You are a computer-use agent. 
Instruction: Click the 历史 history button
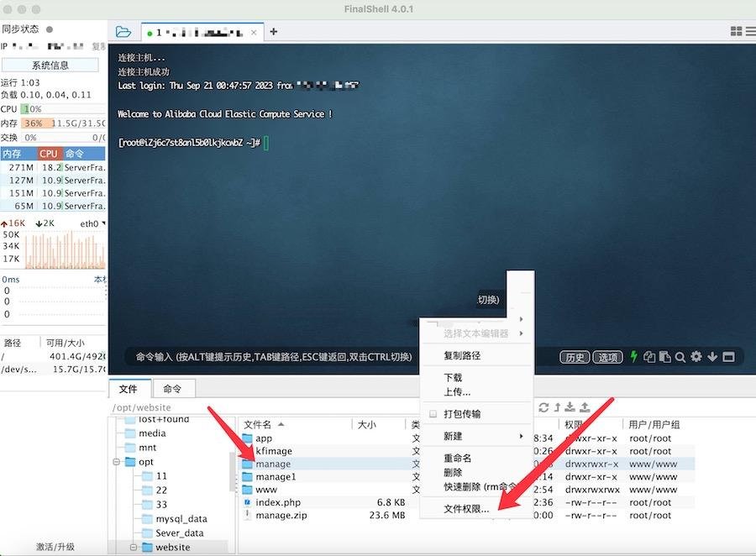click(x=575, y=357)
